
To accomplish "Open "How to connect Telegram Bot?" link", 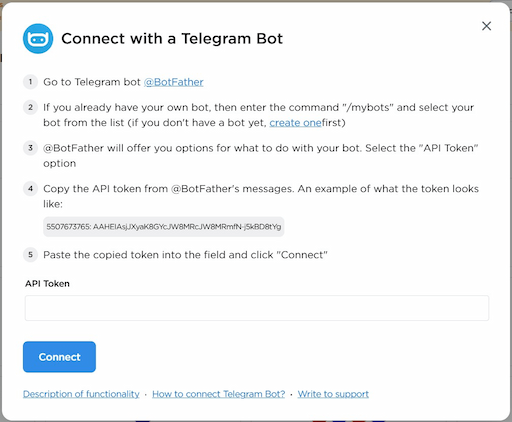I will tap(219, 394).
